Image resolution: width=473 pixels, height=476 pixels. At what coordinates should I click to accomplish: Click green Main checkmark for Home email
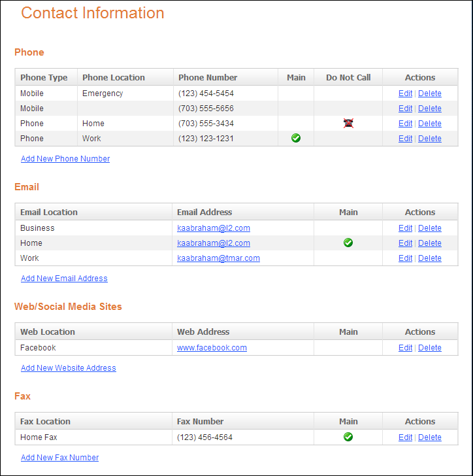[348, 243]
